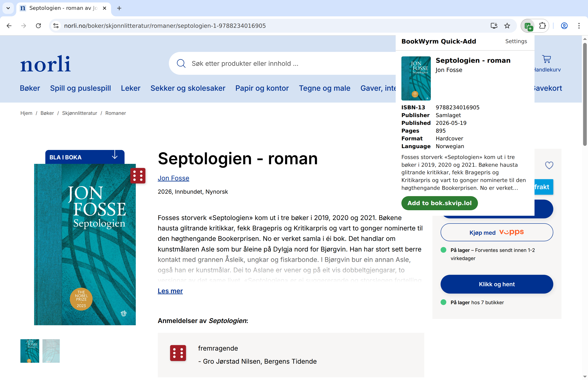Open author link Jon Fosse
Screen dimensions: 588x380
click(173, 178)
